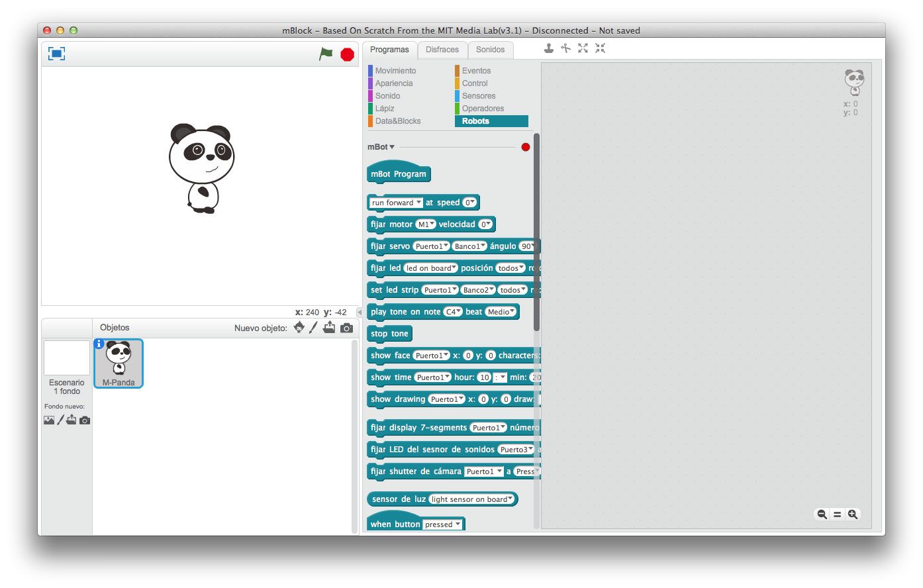This screenshot has width=923, height=588.
Task: Click the red stop sign button
Action: coord(348,54)
